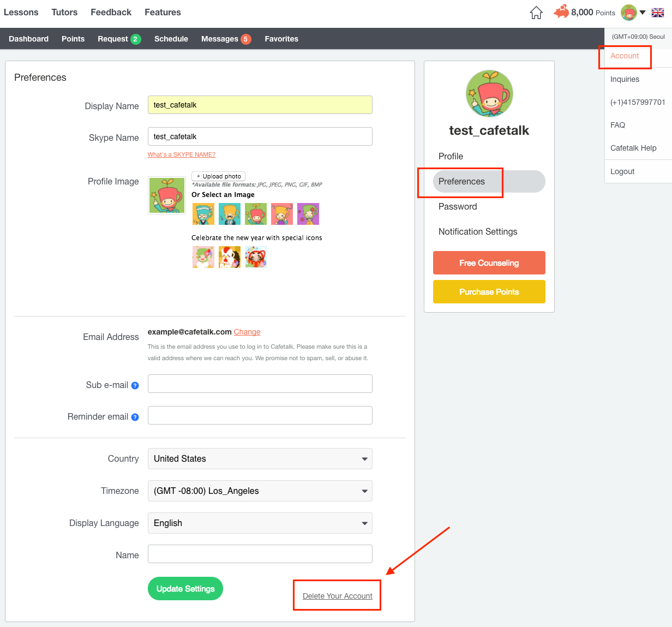Go to the Dashboard tab
Viewport: 672px width, 627px height.
pos(29,39)
